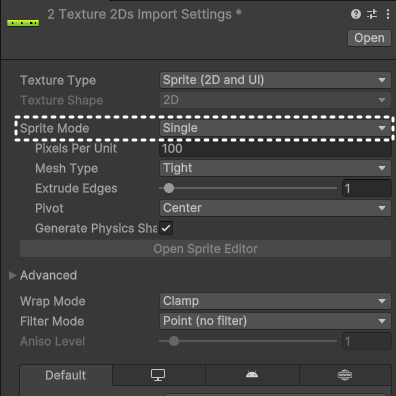Image resolution: width=396 pixels, height=396 pixels.
Task: Open the Pivot dropdown
Action: pyautogui.click(x=275, y=208)
